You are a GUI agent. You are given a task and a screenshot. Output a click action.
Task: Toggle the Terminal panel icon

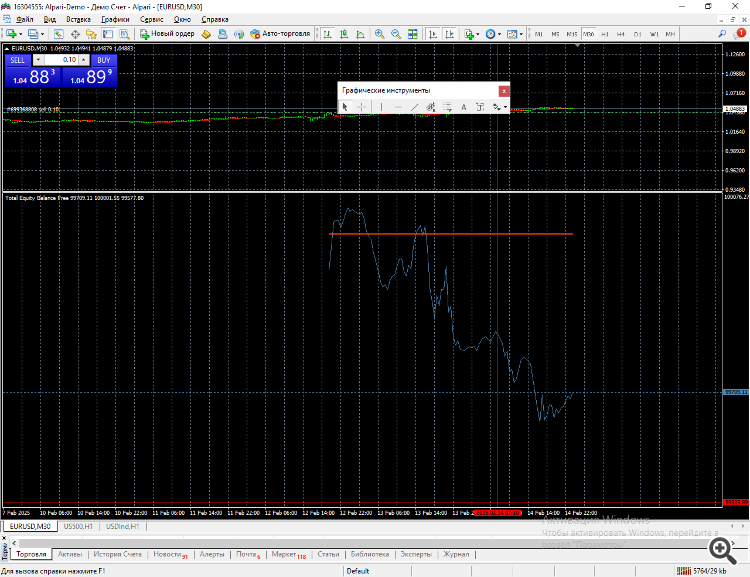click(108, 34)
